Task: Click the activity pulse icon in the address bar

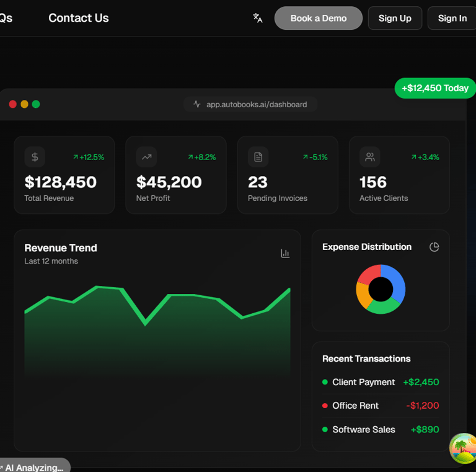Action: click(x=196, y=104)
